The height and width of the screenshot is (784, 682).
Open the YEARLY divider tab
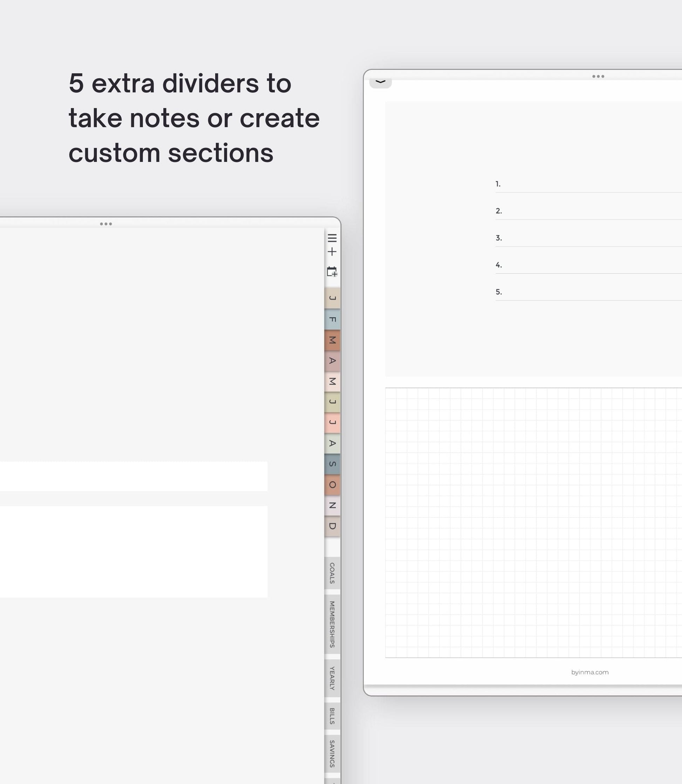pyautogui.click(x=332, y=678)
